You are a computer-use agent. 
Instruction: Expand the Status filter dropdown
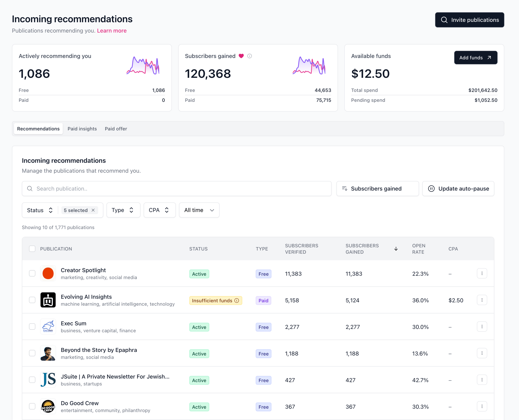[x=40, y=210]
